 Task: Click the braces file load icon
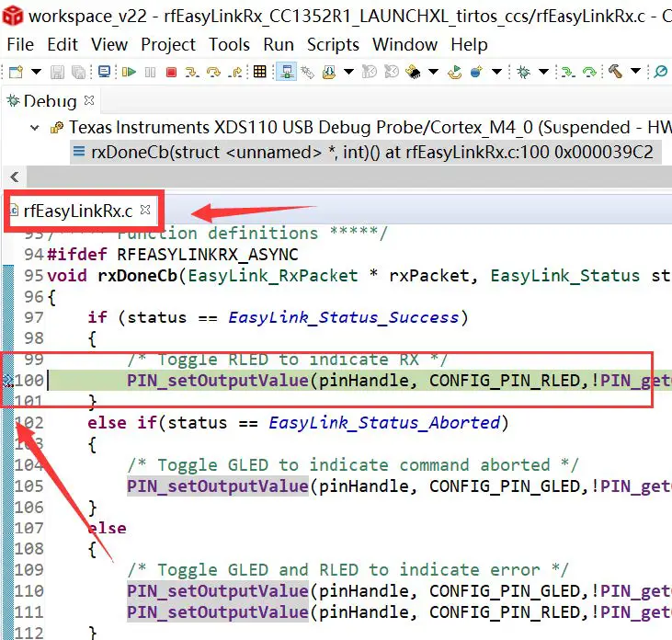(x=329, y=72)
